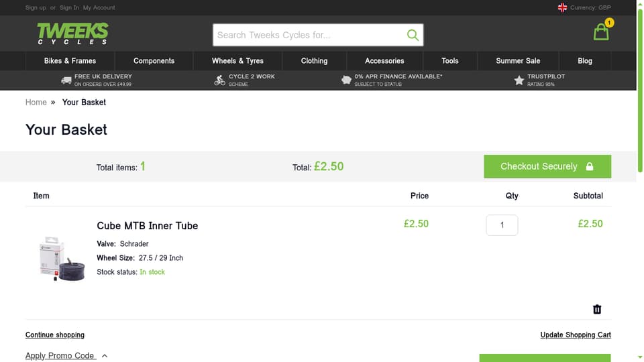Click the My Account link

99,7
